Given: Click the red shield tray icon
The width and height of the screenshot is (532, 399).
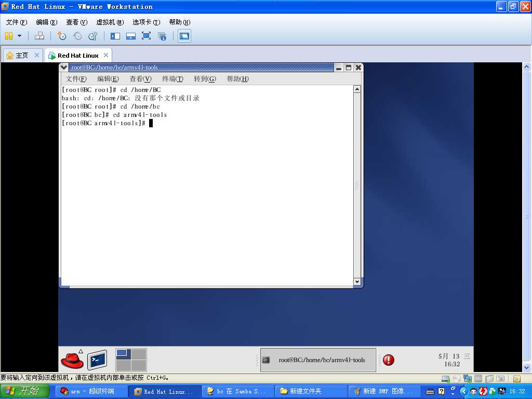Looking at the screenshot, I should point(483,391).
